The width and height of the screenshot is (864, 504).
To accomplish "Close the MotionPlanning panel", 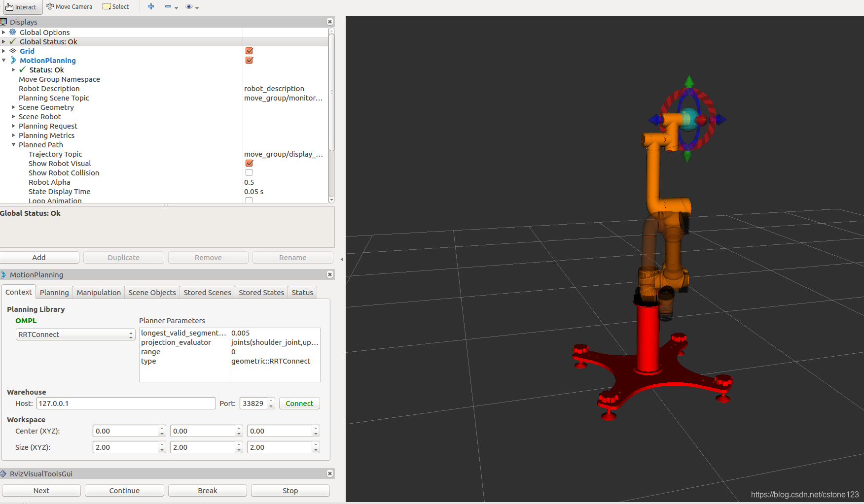I will pyautogui.click(x=330, y=274).
